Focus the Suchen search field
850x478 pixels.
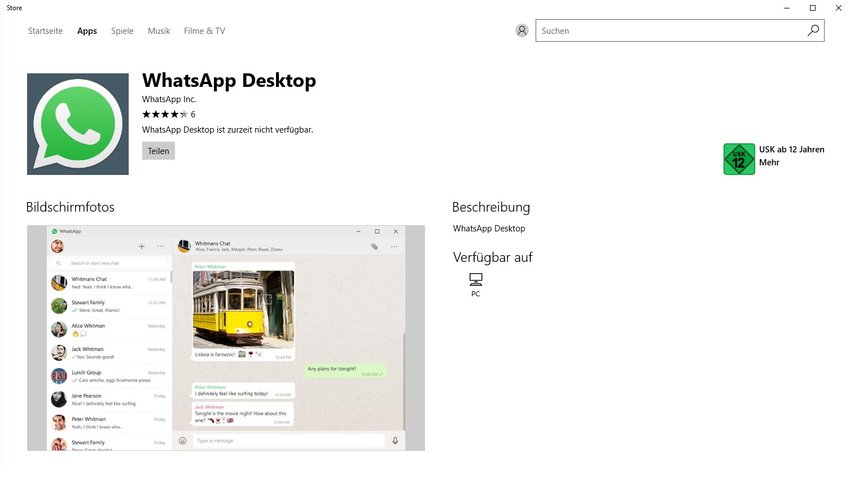(680, 31)
